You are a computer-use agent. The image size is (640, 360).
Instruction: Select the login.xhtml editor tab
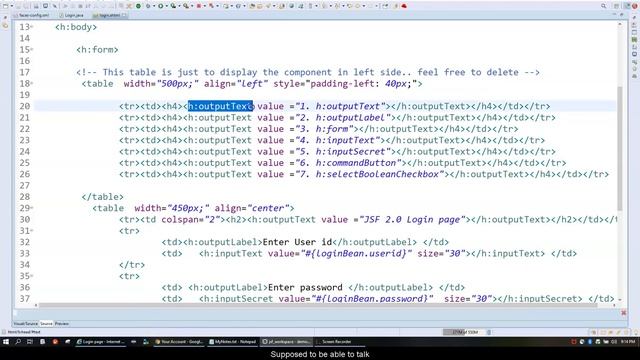(x=107, y=15)
